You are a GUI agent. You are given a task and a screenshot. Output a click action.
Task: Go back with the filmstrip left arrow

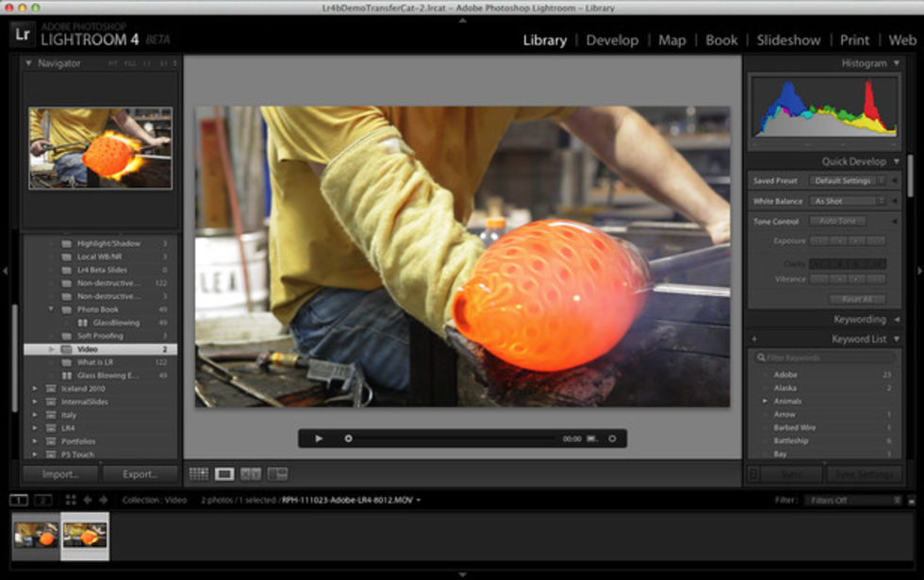coord(88,500)
